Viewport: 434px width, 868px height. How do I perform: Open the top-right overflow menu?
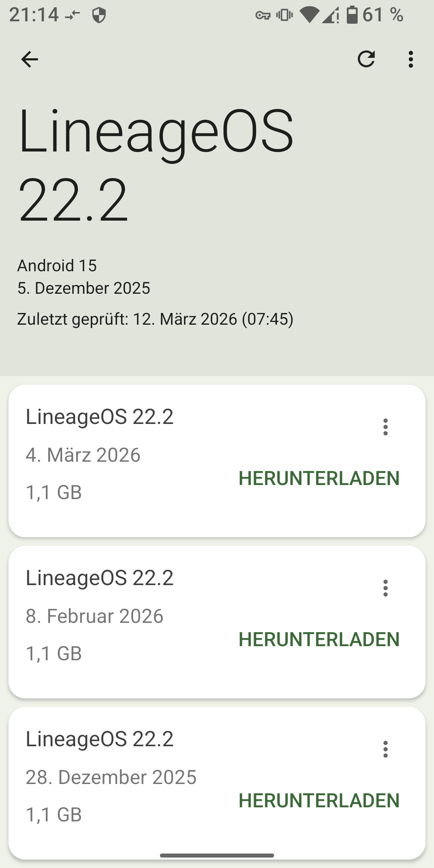(x=410, y=59)
